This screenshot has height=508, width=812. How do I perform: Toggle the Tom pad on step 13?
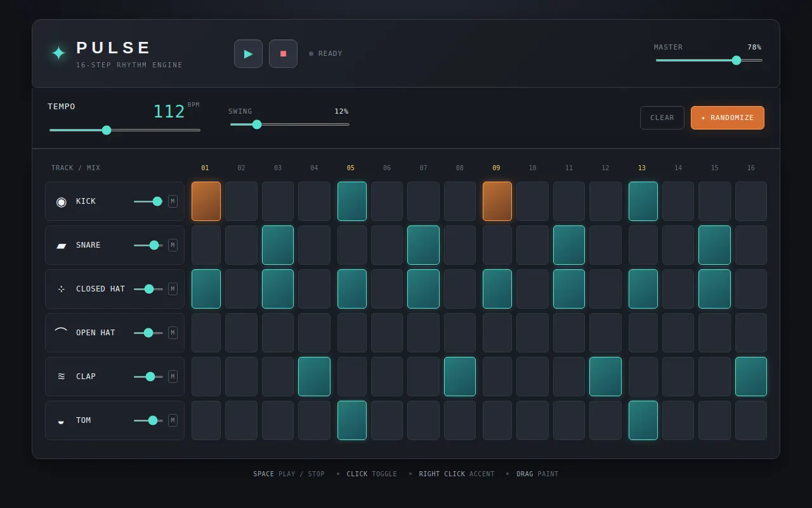pyautogui.click(x=643, y=420)
